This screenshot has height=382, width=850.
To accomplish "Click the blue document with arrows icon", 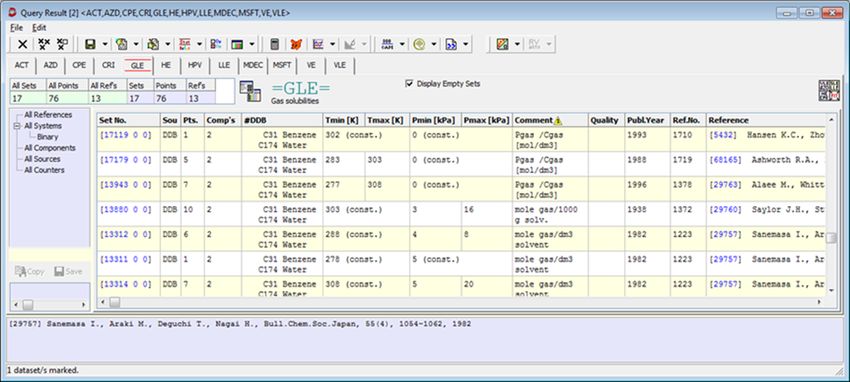I will pyautogui.click(x=451, y=44).
